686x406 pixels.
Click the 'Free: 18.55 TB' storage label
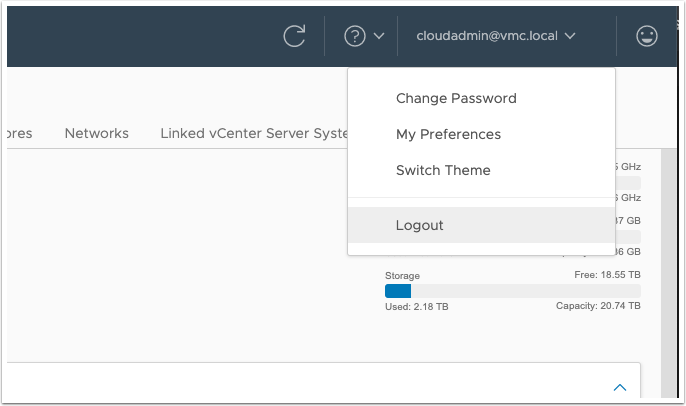pyautogui.click(x=603, y=273)
